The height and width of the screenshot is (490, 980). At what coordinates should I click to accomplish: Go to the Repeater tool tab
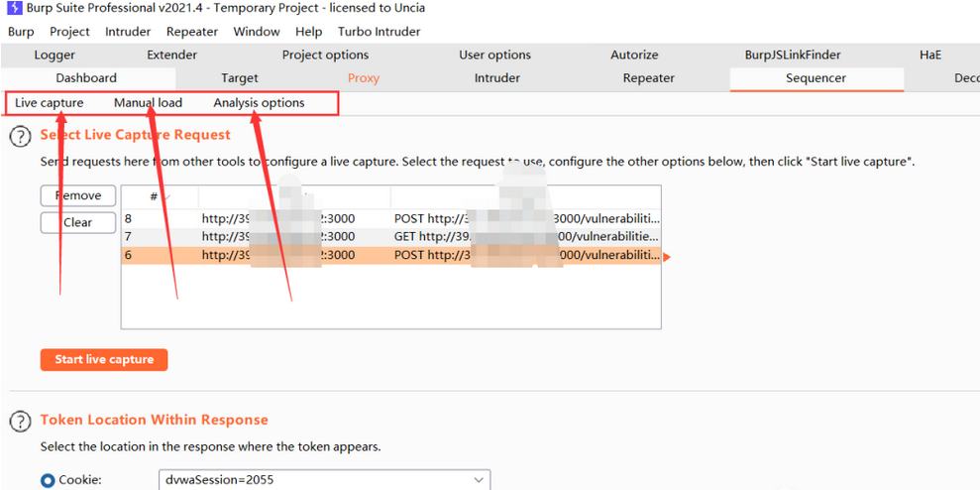click(649, 78)
